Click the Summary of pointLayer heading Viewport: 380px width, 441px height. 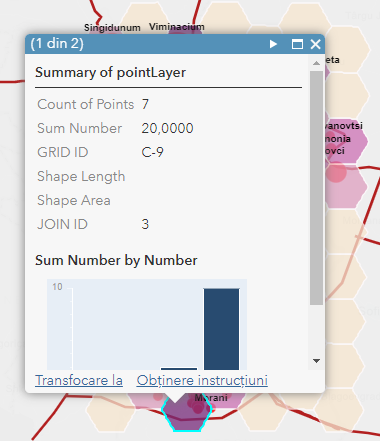point(111,73)
